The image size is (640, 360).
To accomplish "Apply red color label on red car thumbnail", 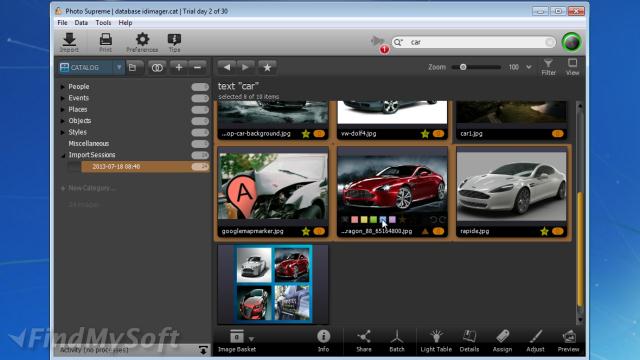I will point(354,220).
